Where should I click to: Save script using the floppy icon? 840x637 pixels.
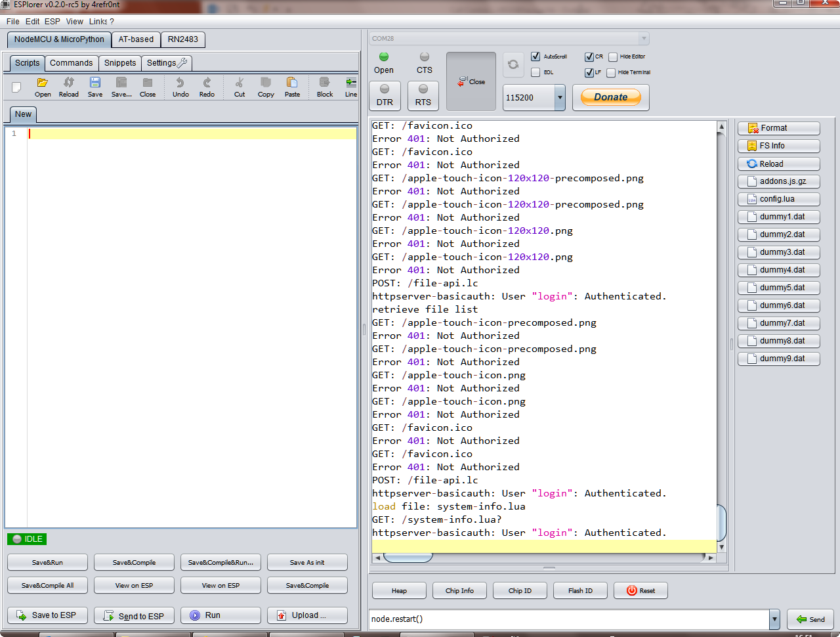pos(95,87)
